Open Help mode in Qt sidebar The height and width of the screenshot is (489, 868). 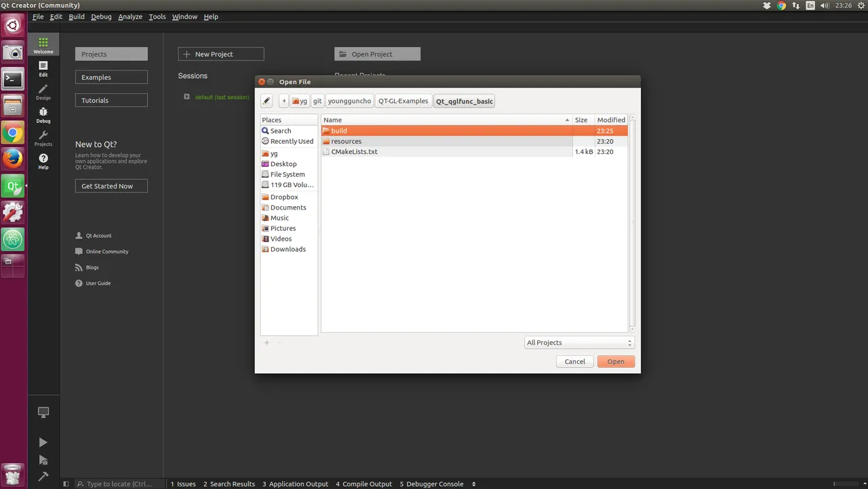(x=43, y=161)
